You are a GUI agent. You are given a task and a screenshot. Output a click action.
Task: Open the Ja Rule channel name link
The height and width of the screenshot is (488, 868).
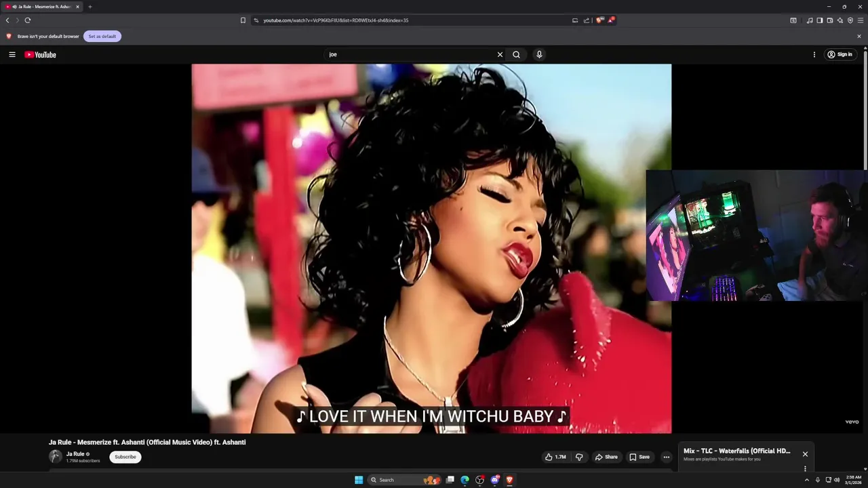point(75,454)
